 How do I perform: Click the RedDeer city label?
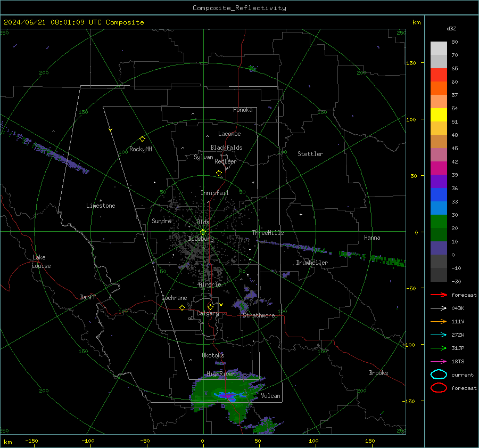tap(226, 161)
